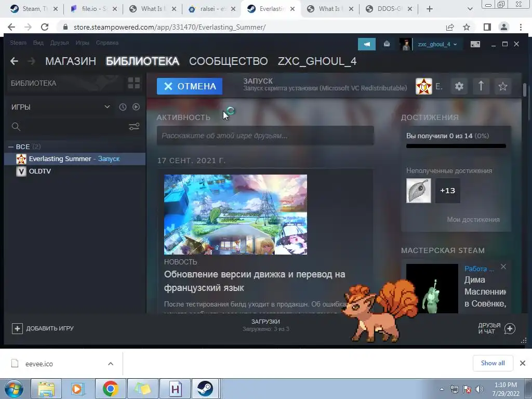
Task: Switch to the file.io browser tab
Action: tap(93, 9)
